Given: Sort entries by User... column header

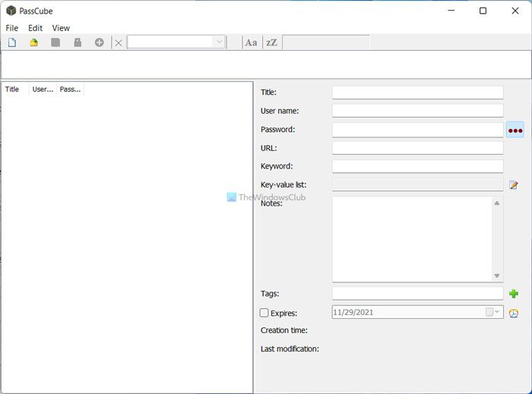Looking at the screenshot, I should [x=43, y=90].
